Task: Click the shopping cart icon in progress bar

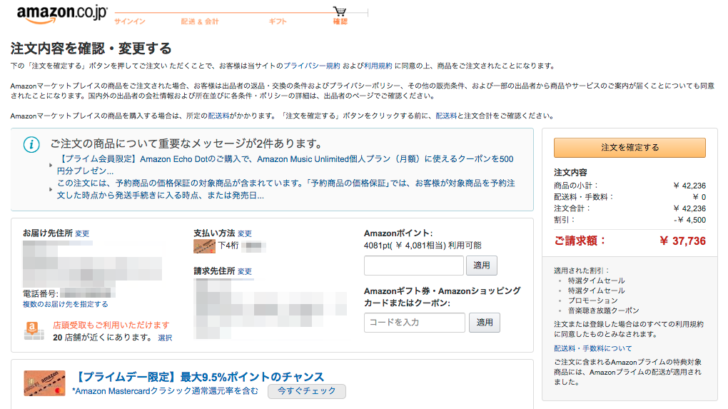Action: tap(340, 11)
